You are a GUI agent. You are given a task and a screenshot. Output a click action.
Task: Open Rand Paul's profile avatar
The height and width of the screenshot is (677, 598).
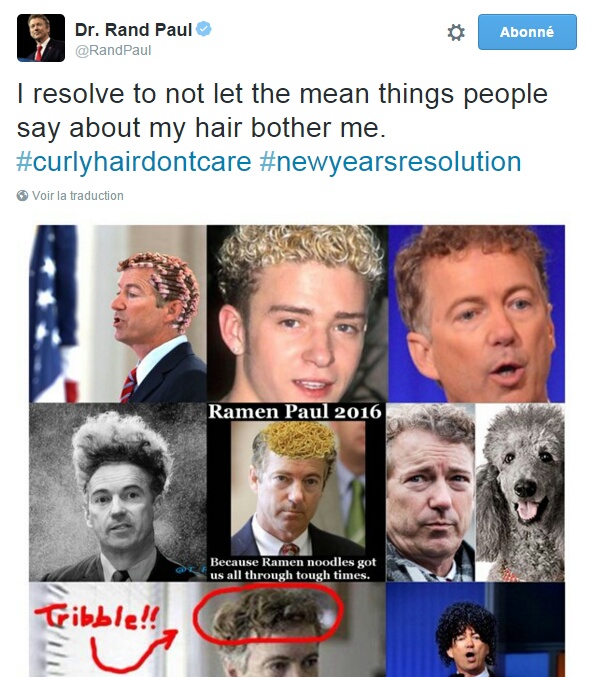point(41,38)
